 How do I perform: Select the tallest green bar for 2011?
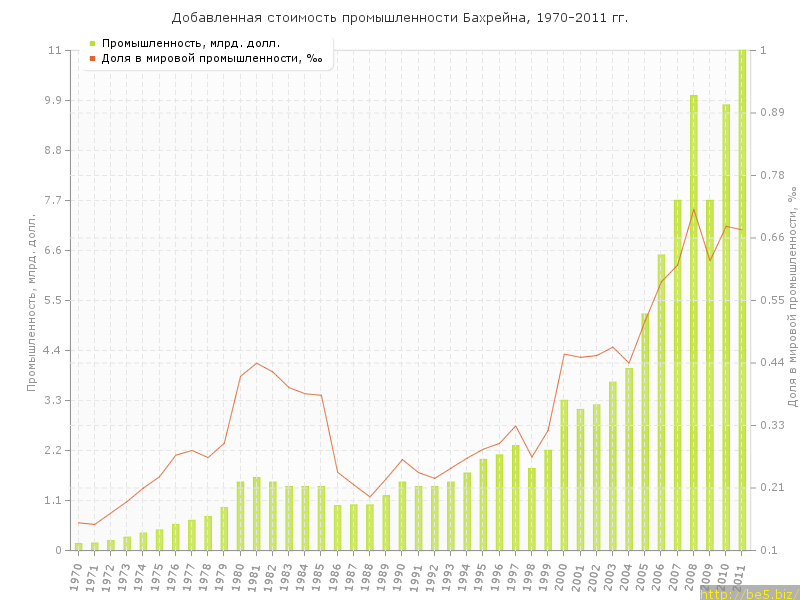[742, 300]
